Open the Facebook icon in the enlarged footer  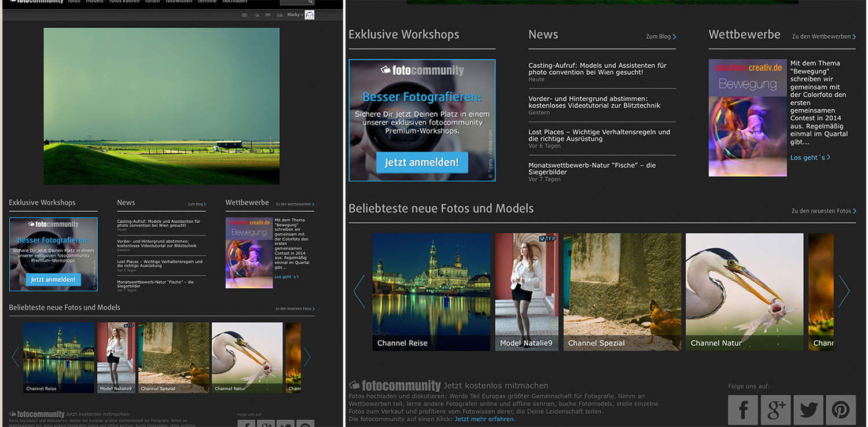click(743, 410)
